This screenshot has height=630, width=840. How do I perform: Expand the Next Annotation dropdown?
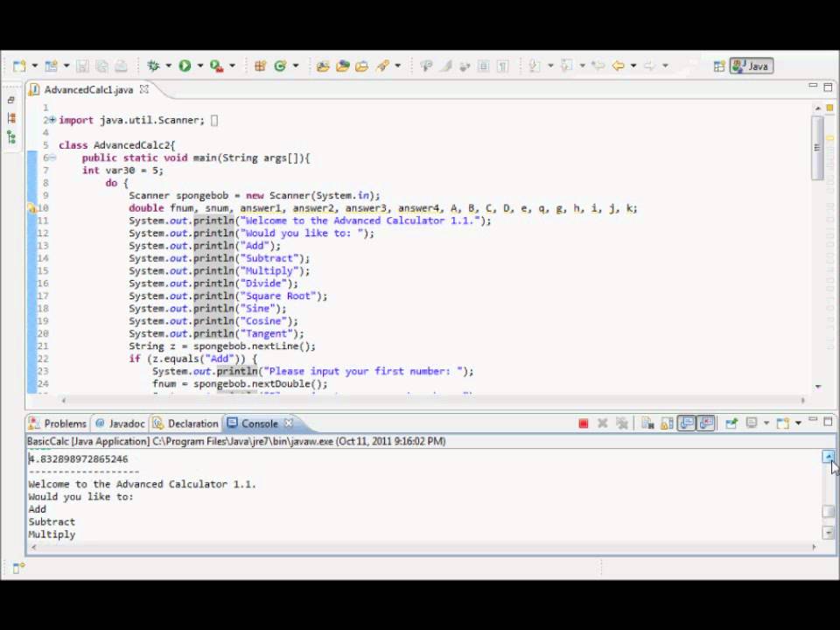tap(550, 66)
